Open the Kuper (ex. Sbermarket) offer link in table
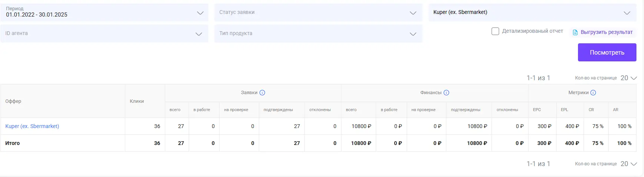 pyautogui.click(x=32, y=126)
